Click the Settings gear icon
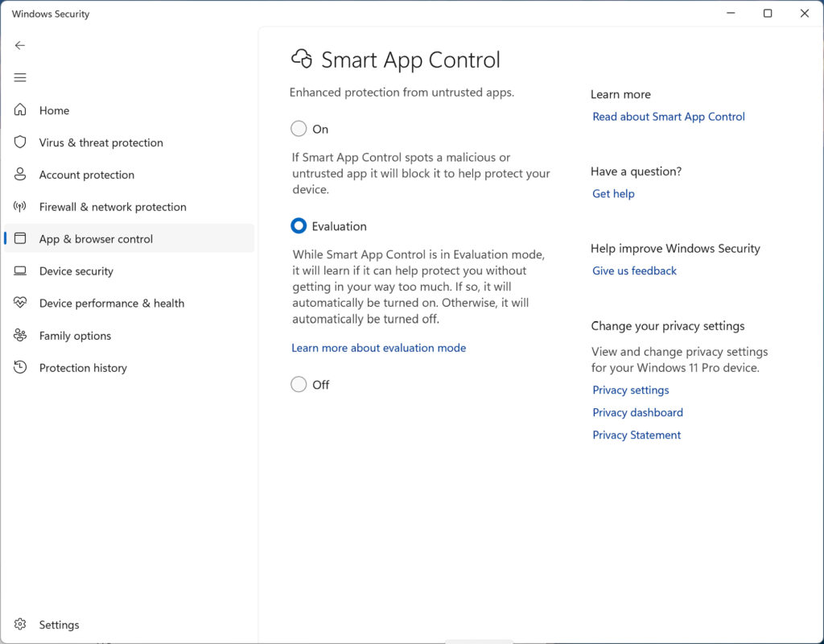 (x=20, y=624)
